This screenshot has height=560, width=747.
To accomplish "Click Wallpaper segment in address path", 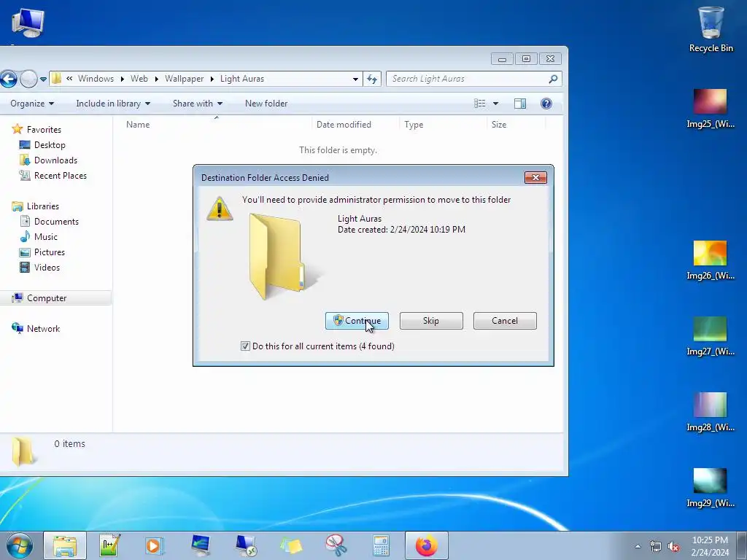I will tap(184, 79).
